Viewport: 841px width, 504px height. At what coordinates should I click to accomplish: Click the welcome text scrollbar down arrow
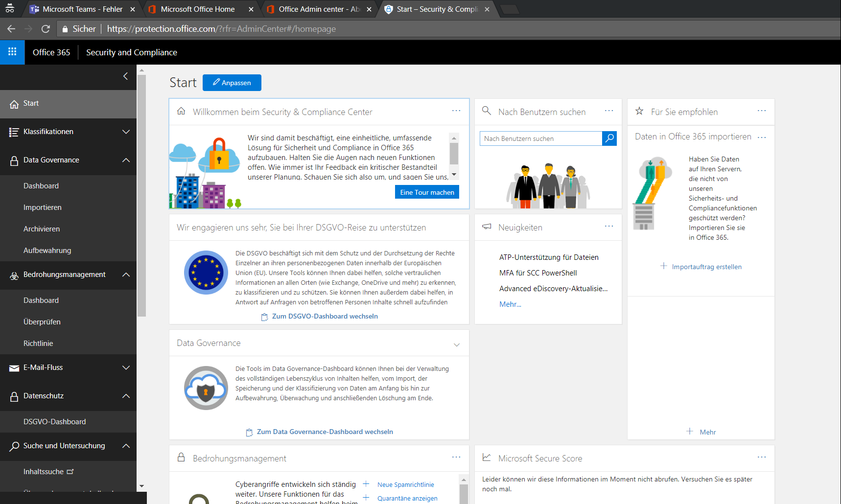pyautogui.click(x=454, y=175)
